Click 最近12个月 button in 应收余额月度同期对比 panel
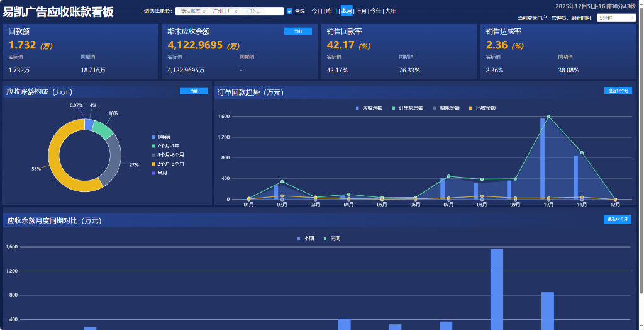Screen dimensions: 644x330 pos(618,219)
